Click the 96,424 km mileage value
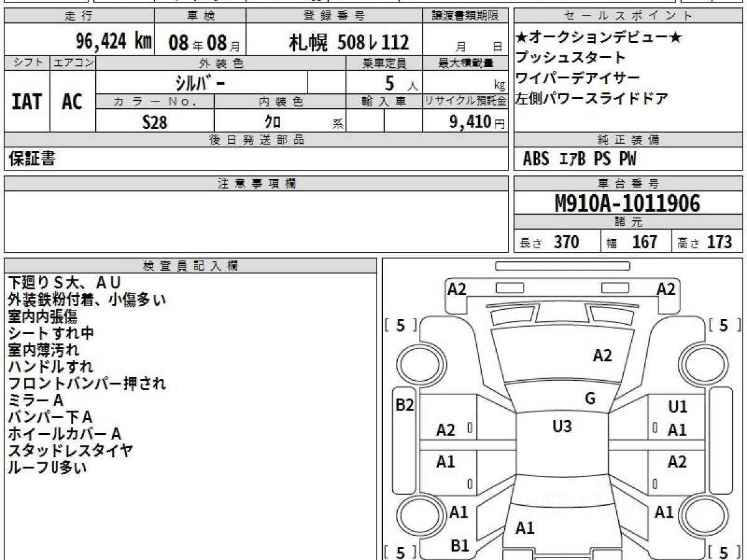Viewport: 747px width, 560px height. pos(114,42)
